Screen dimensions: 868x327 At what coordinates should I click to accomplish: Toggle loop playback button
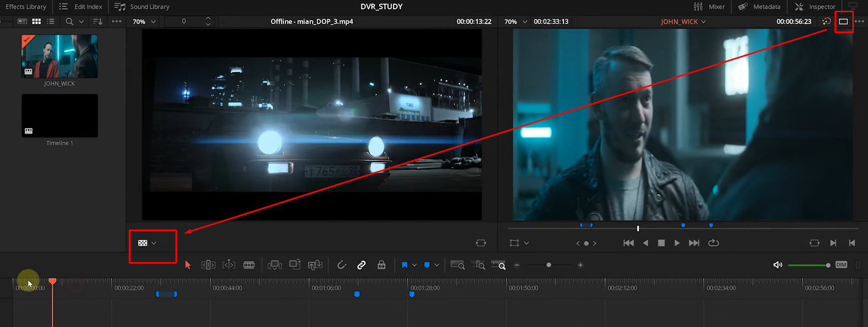[713, 243]
